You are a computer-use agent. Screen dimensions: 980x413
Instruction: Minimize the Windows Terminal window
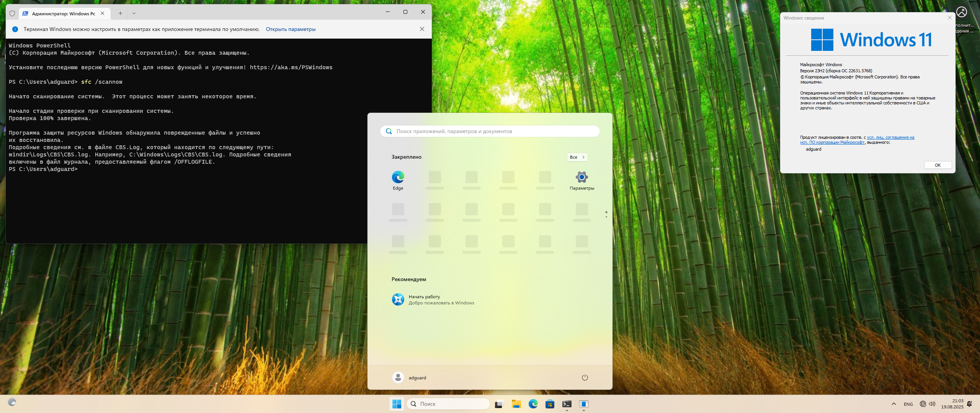[388, 12]
